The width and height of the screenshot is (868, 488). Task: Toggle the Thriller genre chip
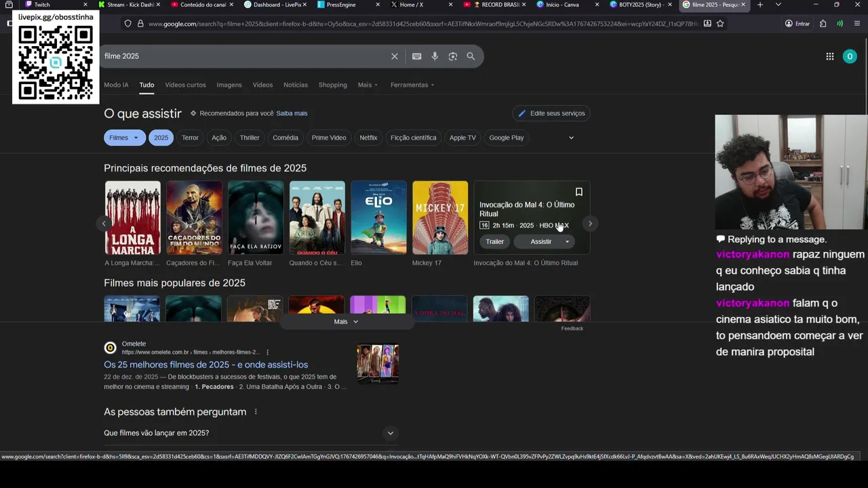point(250,138)
